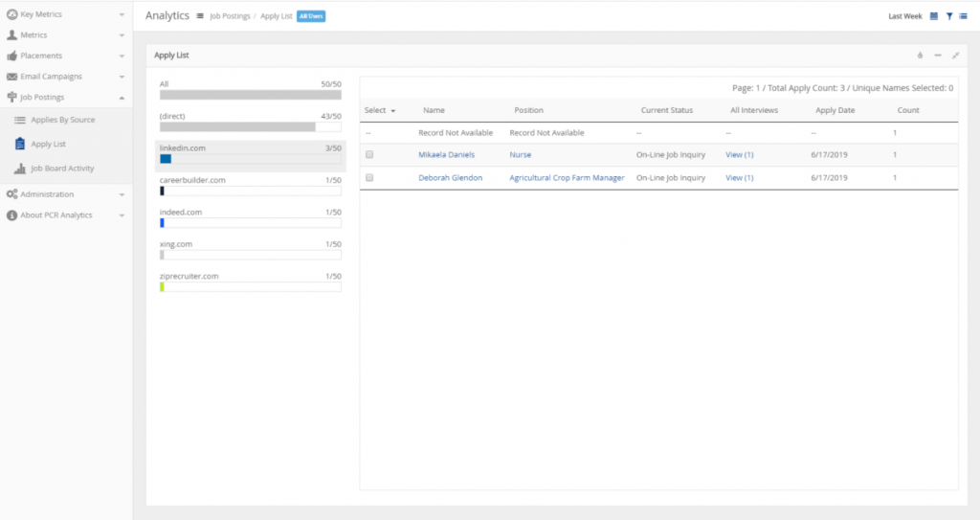This screenshot has width=980, height=520.
Task: Select the xing.com source row
Action: pyautogui.click(x=250, y=250)
